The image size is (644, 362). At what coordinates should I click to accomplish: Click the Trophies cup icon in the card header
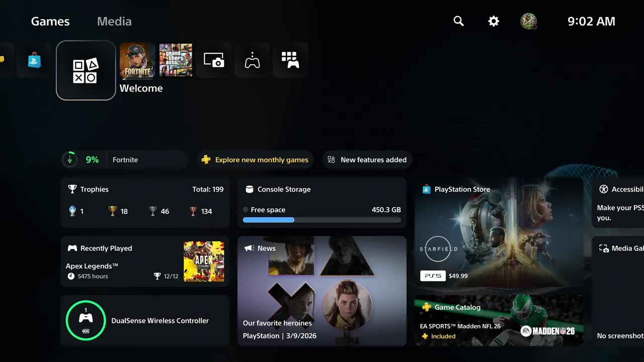pos(72,189)
